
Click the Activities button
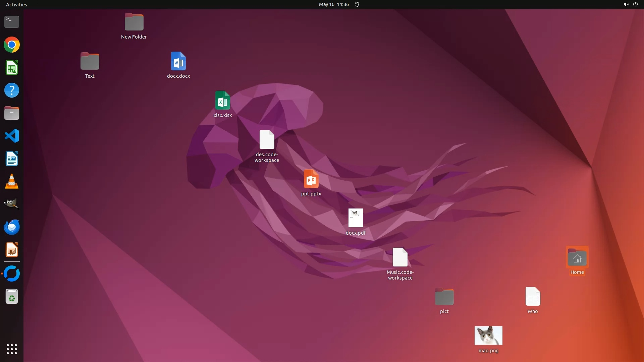16,4
